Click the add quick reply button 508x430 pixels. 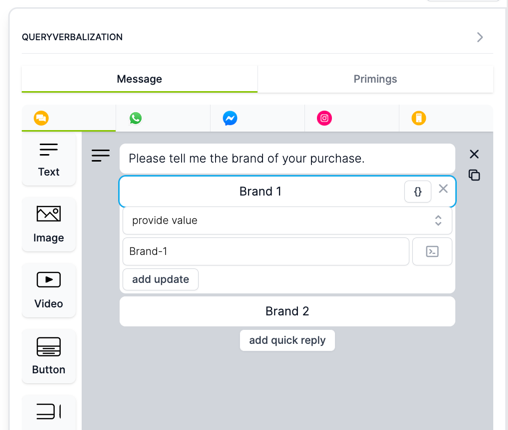[287, 340]
